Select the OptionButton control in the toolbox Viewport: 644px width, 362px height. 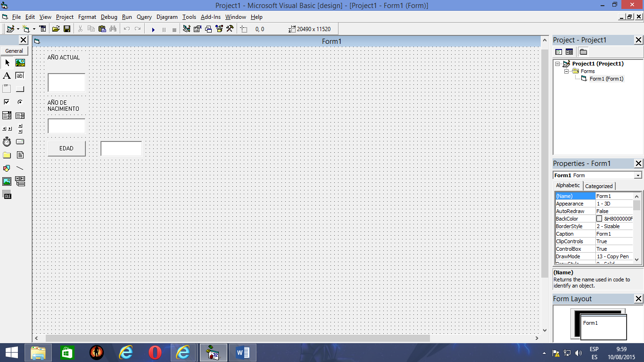tap(19, 101)
